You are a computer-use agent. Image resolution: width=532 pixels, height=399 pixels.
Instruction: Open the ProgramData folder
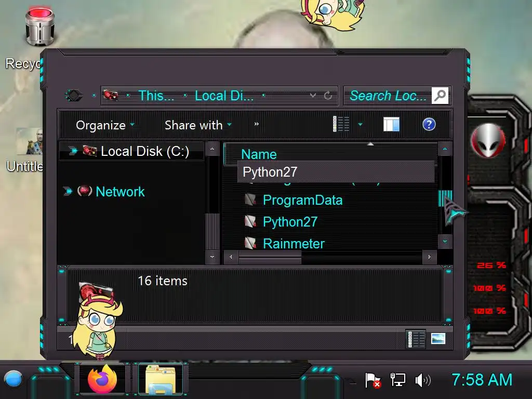303,200
